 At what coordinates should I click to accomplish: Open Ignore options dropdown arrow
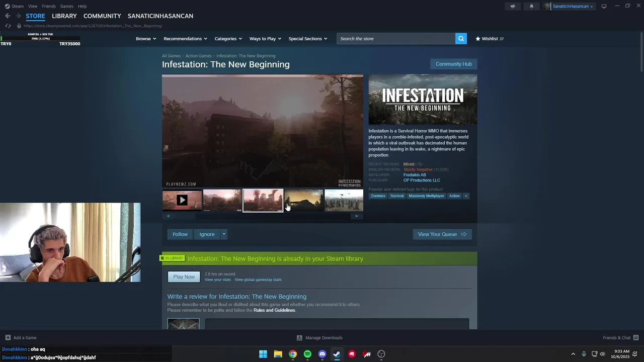coord(224,234)
